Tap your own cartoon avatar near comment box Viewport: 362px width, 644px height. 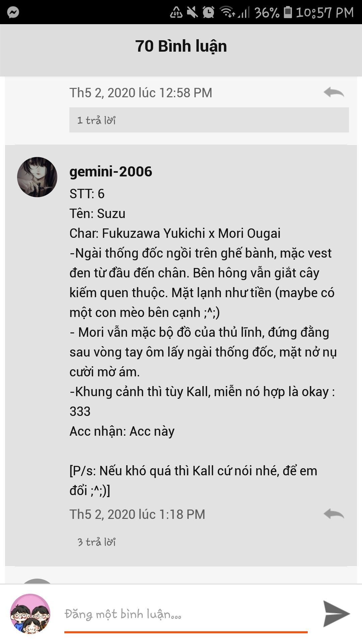click(x=30, y=613)
